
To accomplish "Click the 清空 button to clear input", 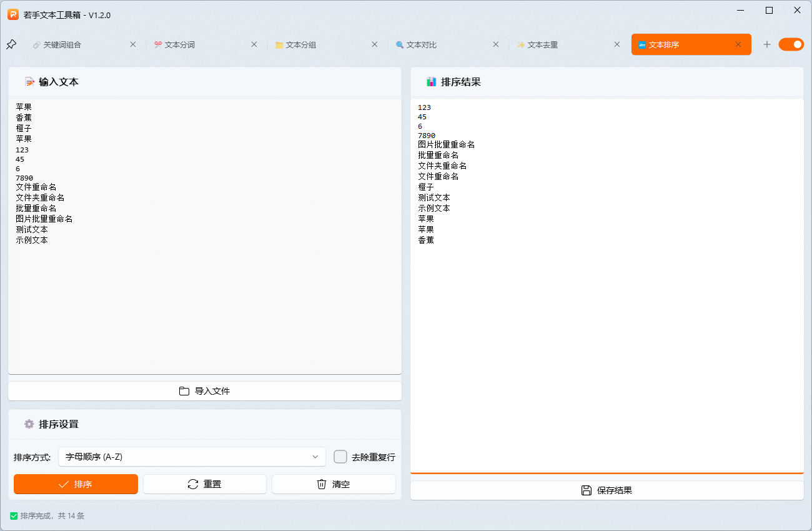I will click(x=333, y=484).
